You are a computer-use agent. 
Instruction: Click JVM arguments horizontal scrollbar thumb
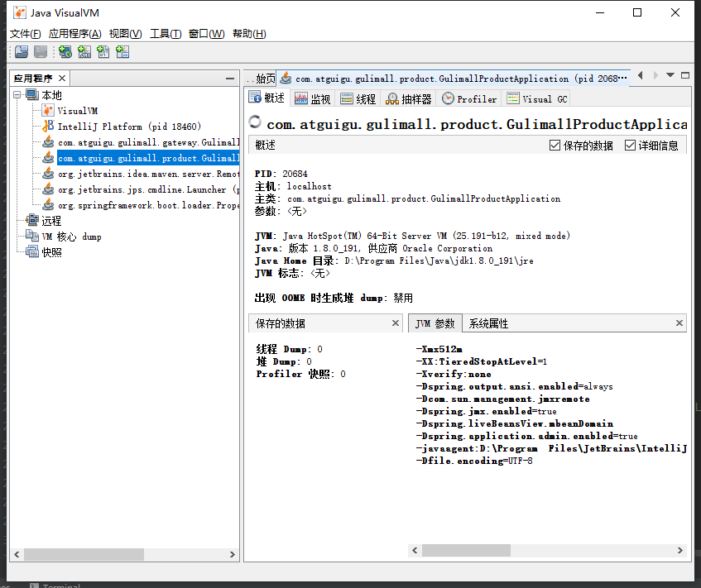[466, 550]
